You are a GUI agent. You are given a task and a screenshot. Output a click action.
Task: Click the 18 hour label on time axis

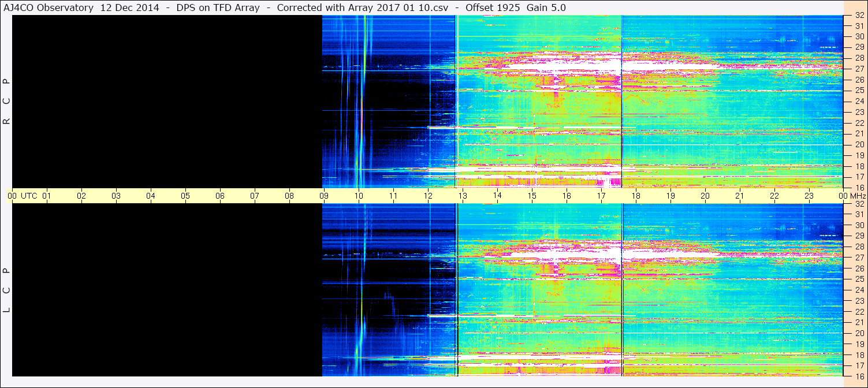pos(636,196)
